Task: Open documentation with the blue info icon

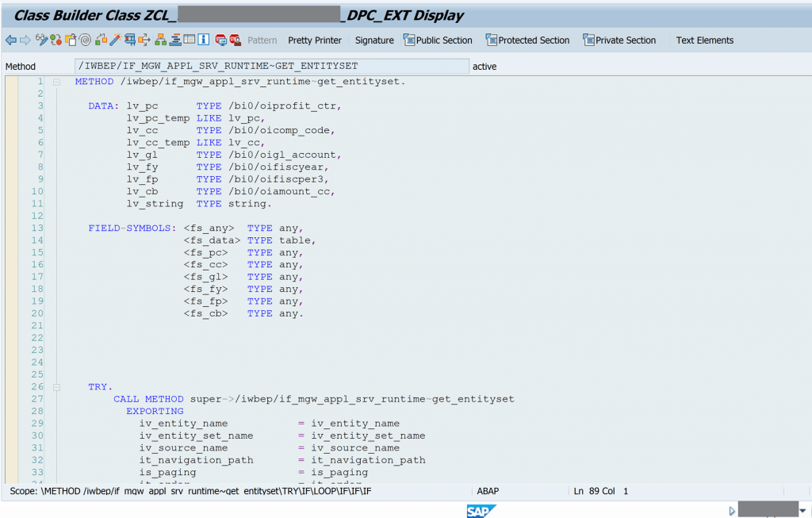Action: [x=204, y=40]
